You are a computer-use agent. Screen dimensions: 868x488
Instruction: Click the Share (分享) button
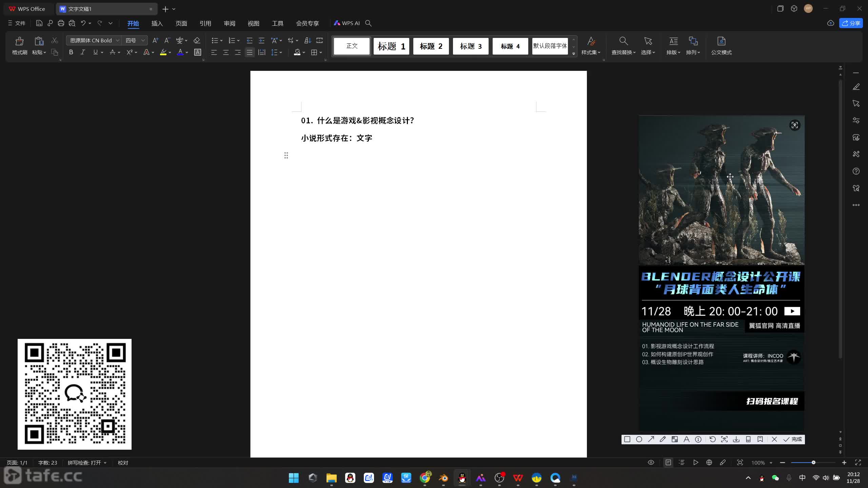point(851,23)
